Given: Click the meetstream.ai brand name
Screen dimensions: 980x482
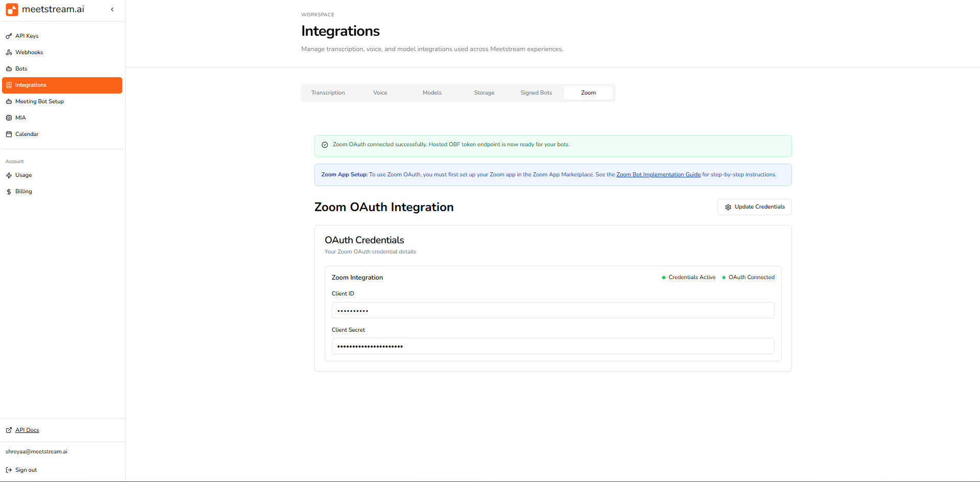Looking at the screenshot, I should [x=53, y=9].
